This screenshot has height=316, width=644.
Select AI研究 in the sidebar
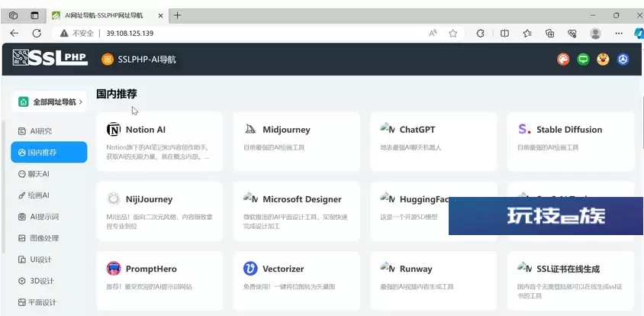pyautogui.click(x=49, y=131)
